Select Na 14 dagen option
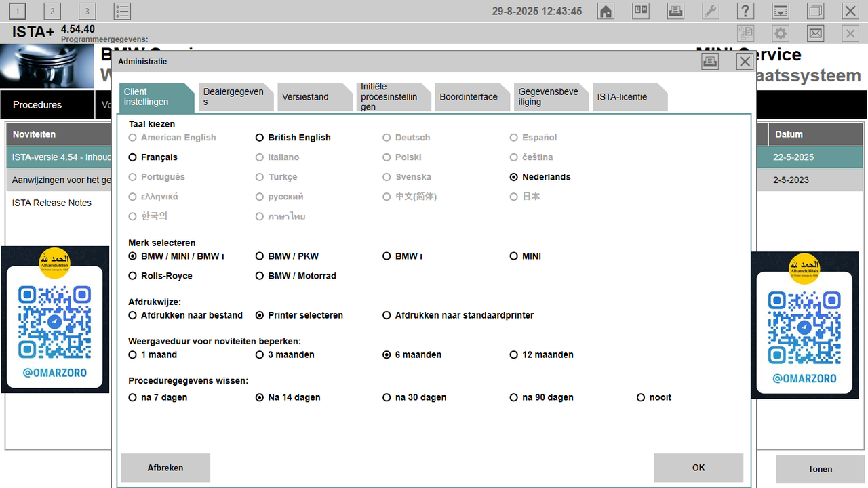 [x=288, y=397]
